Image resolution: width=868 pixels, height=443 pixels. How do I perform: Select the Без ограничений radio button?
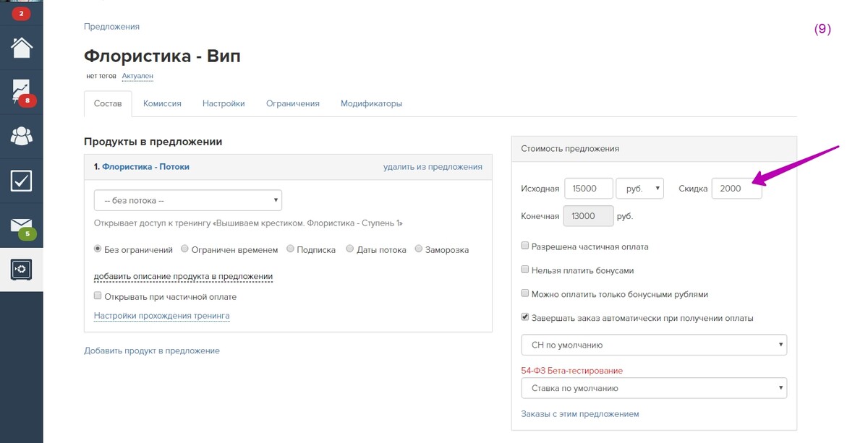tap(98, 249)
